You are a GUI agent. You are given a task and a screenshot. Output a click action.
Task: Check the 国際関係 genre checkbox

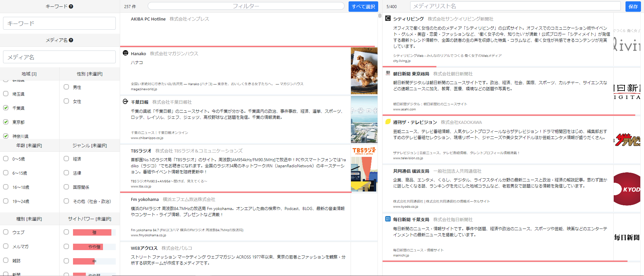(x=66, y=187)
